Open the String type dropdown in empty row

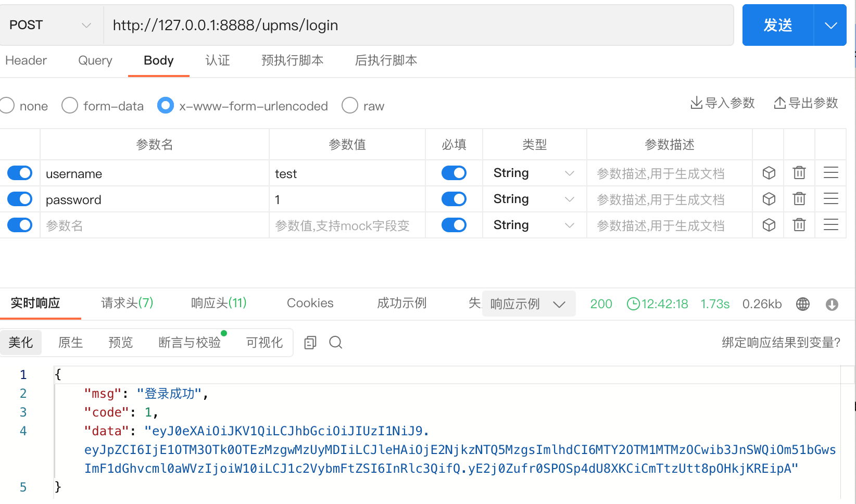534,225
